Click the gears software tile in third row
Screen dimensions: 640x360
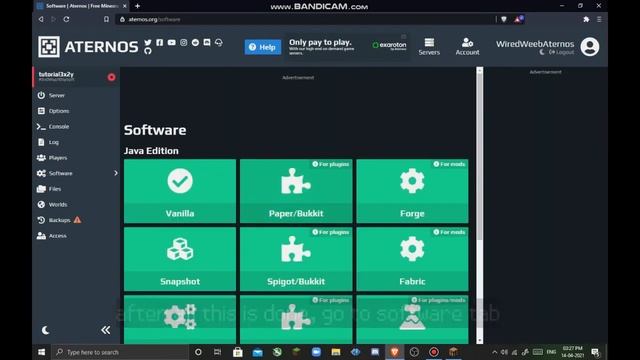tap(180, 319)
